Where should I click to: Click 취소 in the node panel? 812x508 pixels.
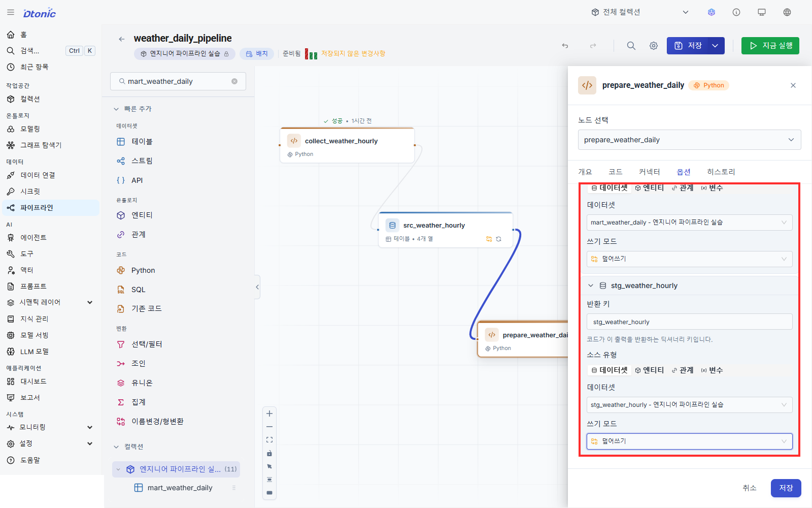coord(750,488)
